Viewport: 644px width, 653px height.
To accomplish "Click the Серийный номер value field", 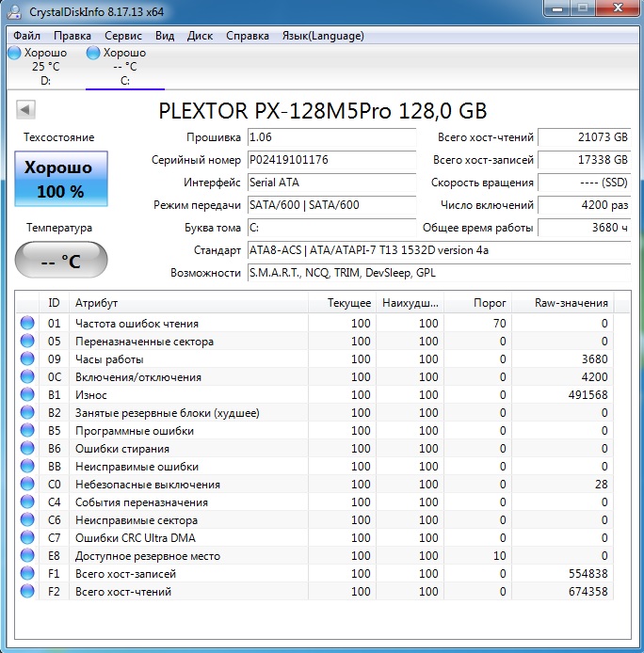I will point(330,160).
